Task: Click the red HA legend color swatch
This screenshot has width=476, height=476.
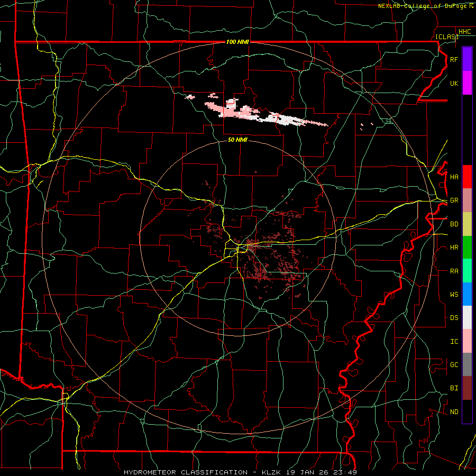Action: click(467, 177)
